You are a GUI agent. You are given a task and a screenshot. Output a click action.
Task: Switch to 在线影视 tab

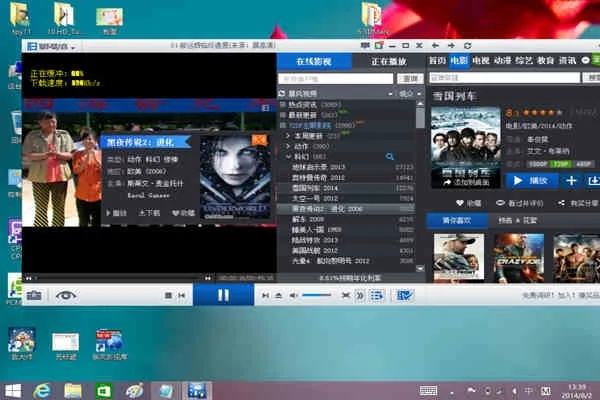[313, 61]
